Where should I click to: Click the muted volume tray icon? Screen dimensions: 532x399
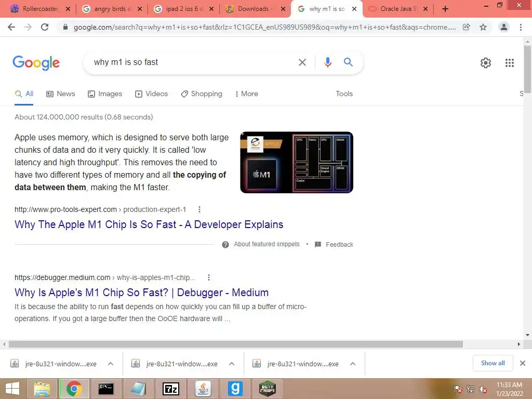point(483,389)
